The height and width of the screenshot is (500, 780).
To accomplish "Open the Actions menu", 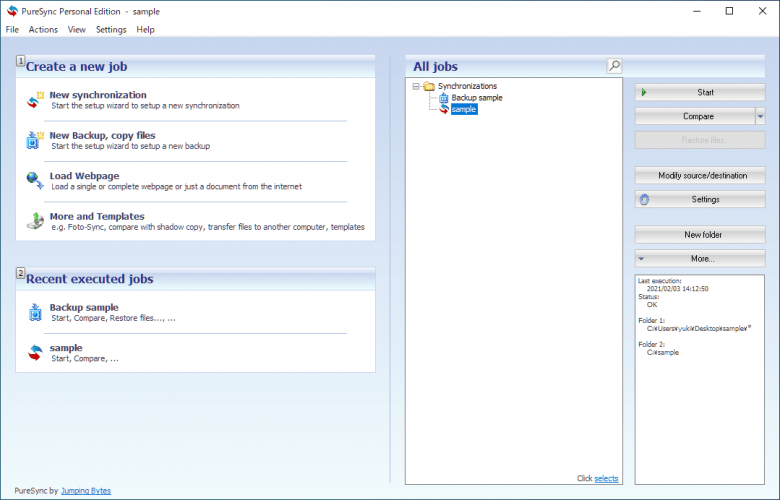I will click(x=43, y=29).
